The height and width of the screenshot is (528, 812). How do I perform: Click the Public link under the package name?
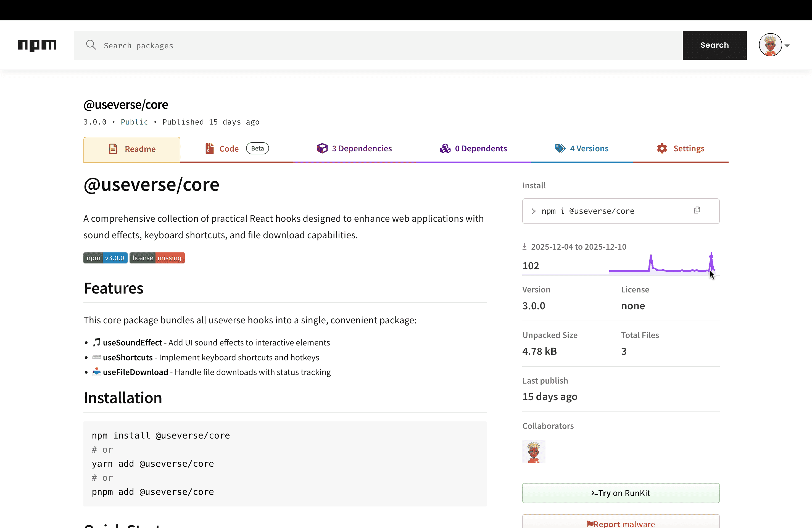click(x=135, y=122)
